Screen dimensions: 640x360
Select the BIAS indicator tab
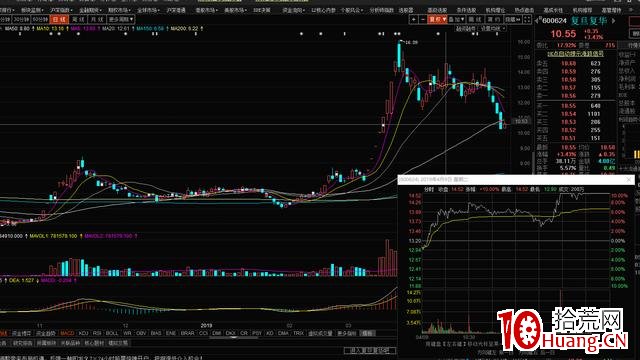tap(156, 333)
